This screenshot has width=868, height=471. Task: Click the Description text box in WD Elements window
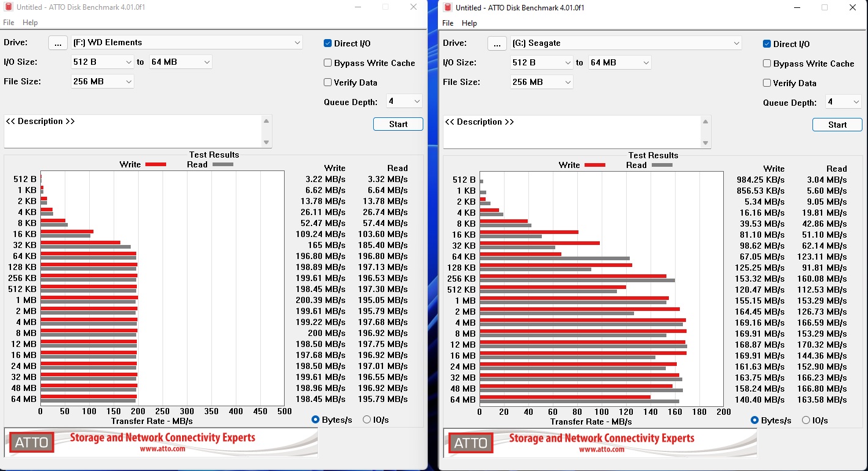click(x=133, y=131)
